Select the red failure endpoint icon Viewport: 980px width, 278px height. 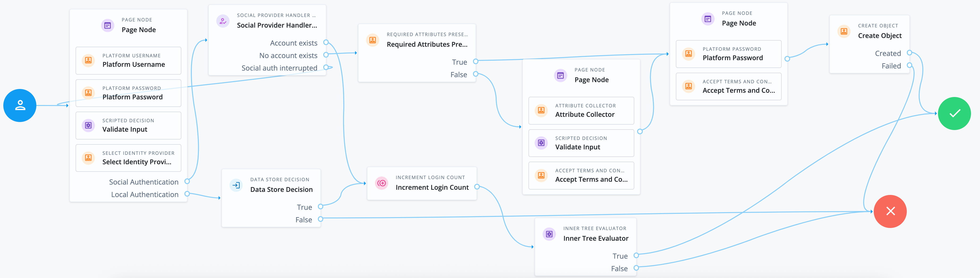click(x=890, y=211)
